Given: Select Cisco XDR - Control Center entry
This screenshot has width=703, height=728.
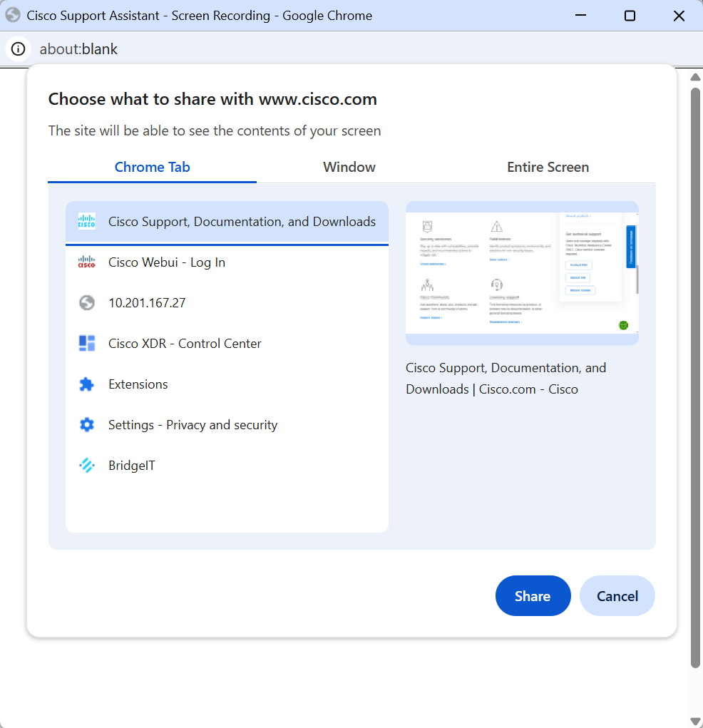Looking at the screenshot, I should coord(227,344).
